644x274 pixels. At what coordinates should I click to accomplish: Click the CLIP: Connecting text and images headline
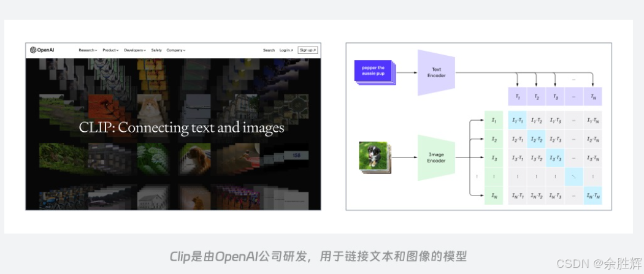(182, 127)
